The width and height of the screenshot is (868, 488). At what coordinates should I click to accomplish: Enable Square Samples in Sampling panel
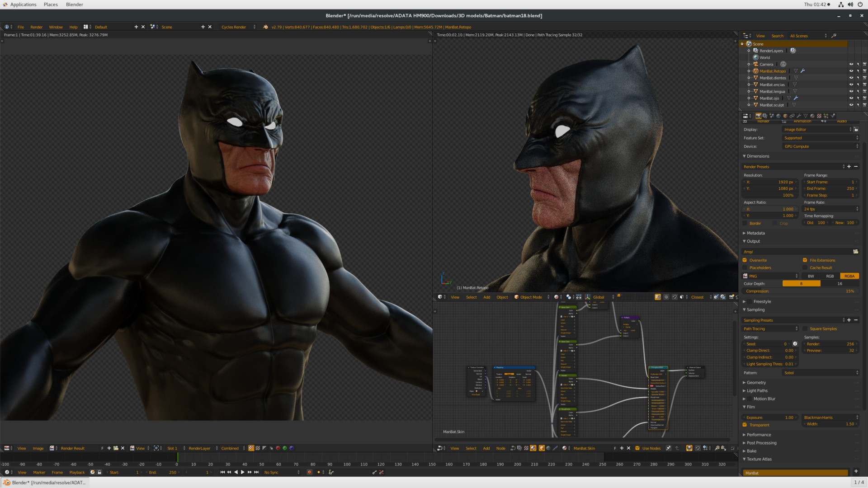pos(805,328)
